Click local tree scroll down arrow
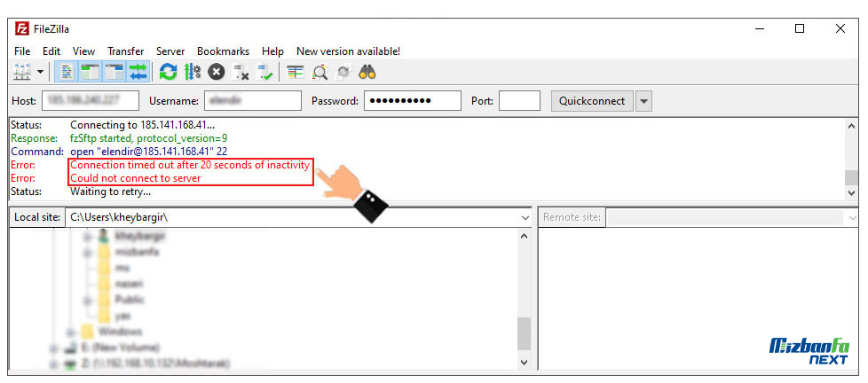 pyautogui.click(x=525, y=363)
